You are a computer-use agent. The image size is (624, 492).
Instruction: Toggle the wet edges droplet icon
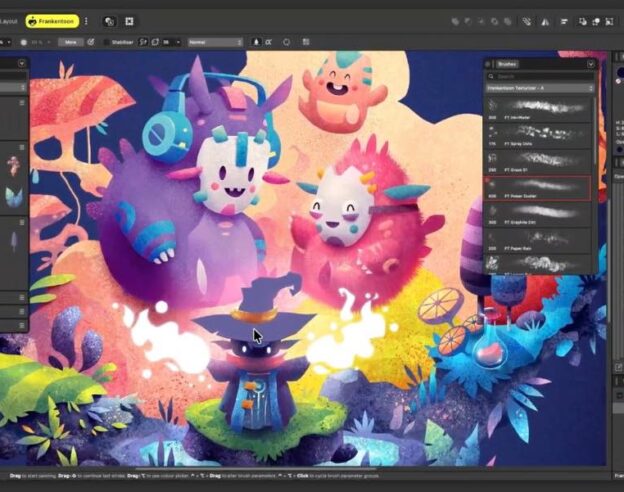256,42
